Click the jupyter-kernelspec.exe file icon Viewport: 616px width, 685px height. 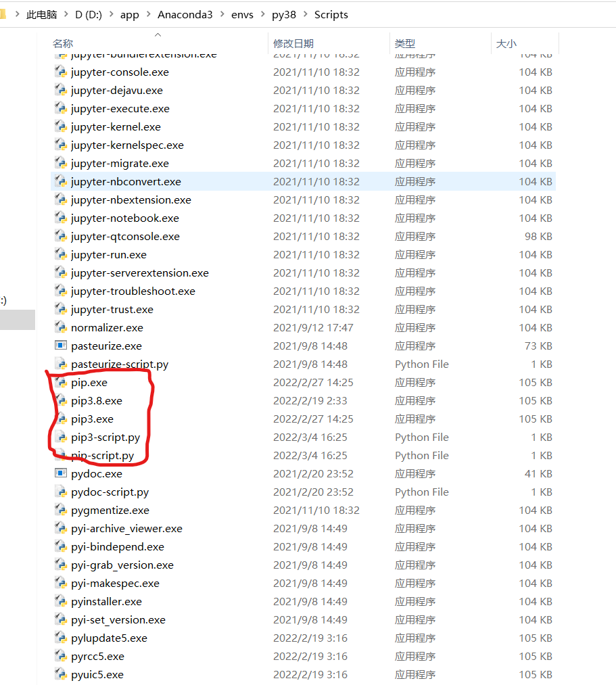[x=61, y=145]
